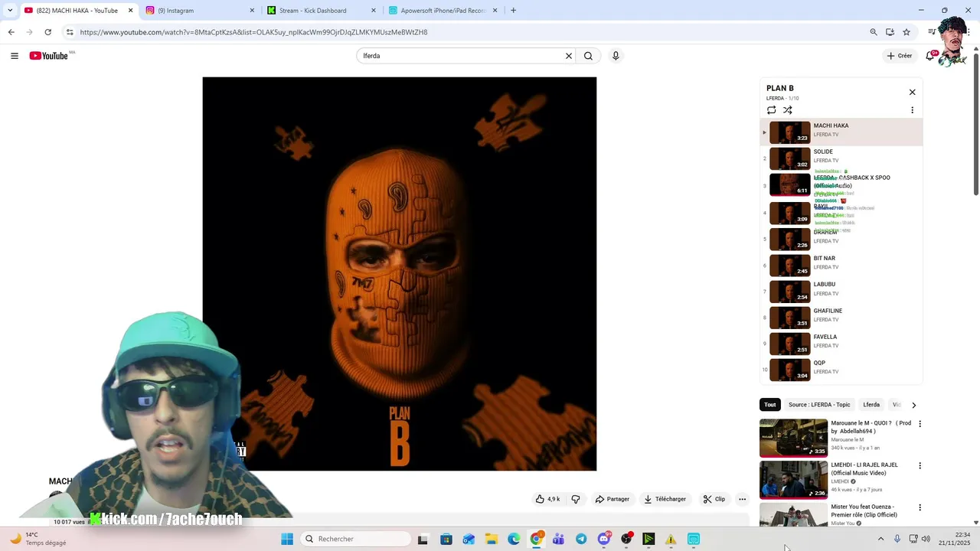Select the Tout filter chip
The width and height of the screenshot is (980, 551).
(769, 405)
